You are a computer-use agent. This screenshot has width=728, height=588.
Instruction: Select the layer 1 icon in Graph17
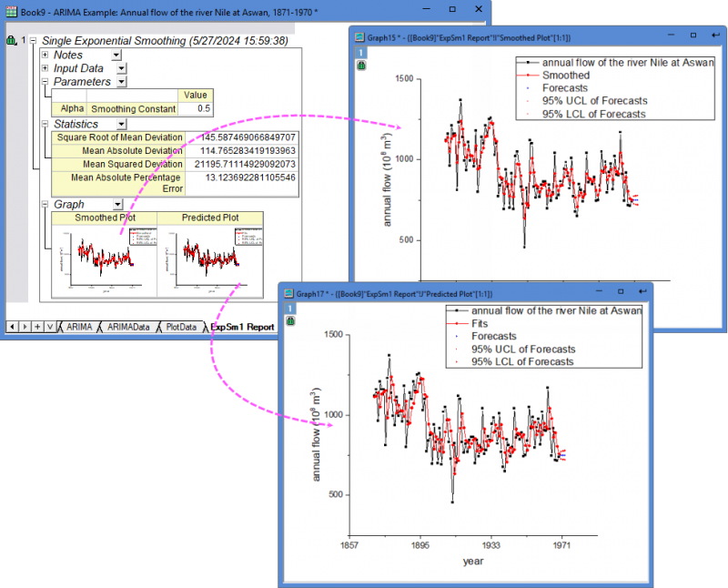pyautogui.click(x=289, y=309)
